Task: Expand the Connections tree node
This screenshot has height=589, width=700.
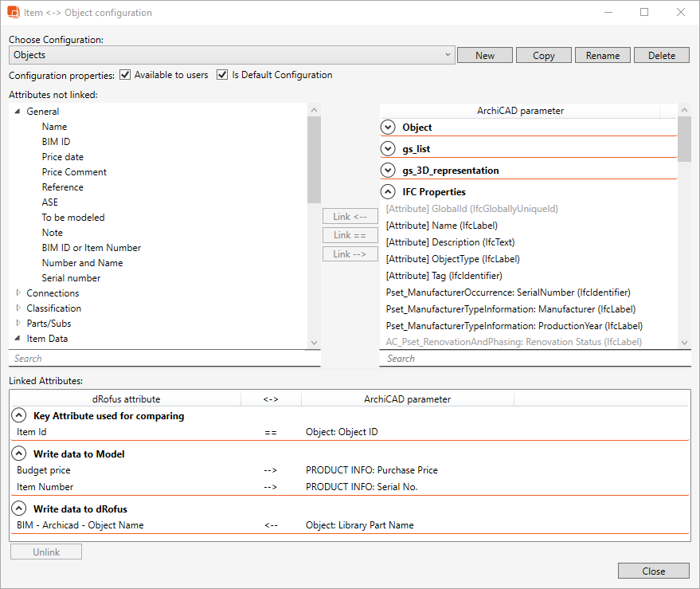Action: [x=18, y=293]
